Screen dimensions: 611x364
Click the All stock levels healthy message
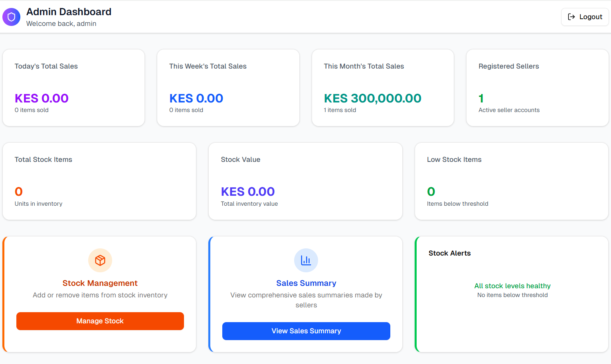coord(512,286)
